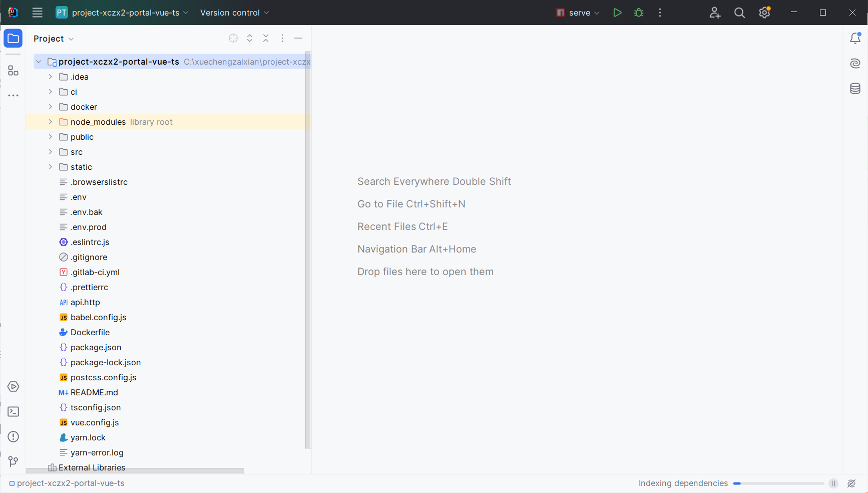Open the Problems tool window
Viewport: 868px width, 493px height.
[x=13, y=437]
